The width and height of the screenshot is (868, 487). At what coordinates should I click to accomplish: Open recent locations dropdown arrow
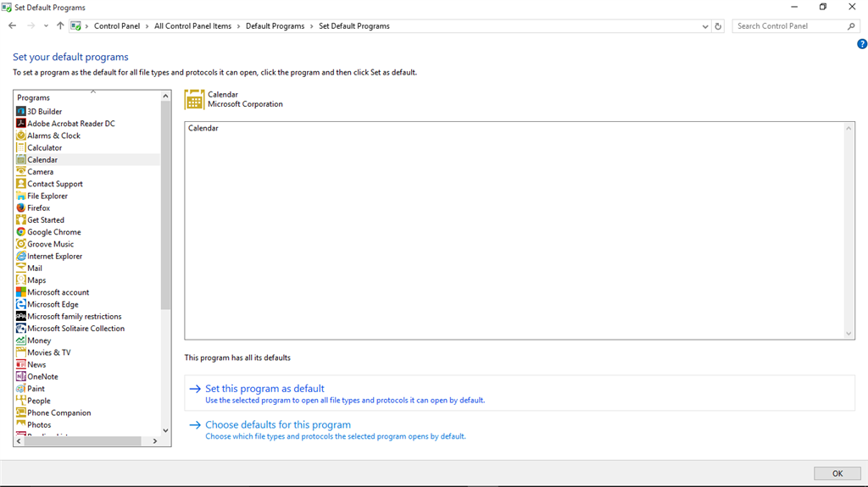[x=46, y=26]
